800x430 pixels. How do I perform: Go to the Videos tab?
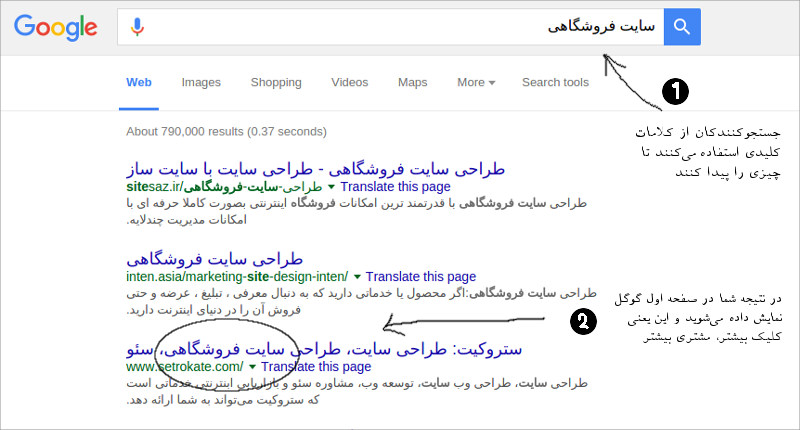[349, 82]
